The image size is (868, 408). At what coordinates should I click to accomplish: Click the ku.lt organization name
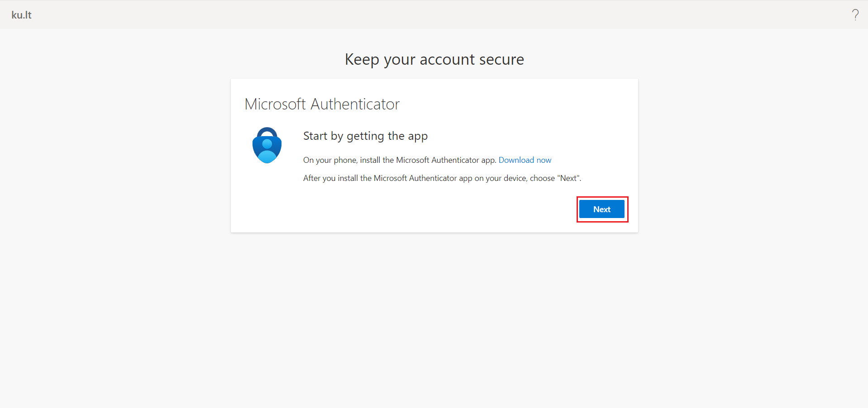[21, 15]
